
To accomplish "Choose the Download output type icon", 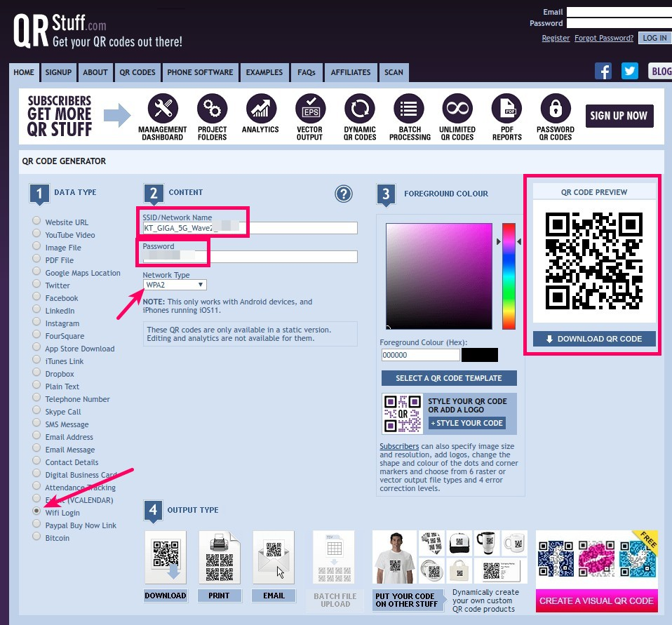I will [x=166, y=557].
